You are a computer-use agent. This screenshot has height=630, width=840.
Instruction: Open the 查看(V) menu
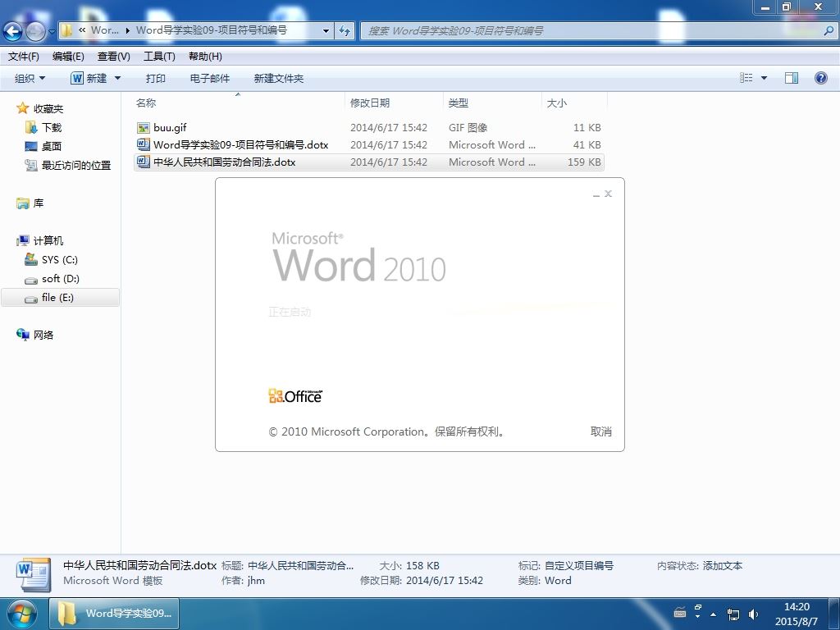click(x=113, y=57)
